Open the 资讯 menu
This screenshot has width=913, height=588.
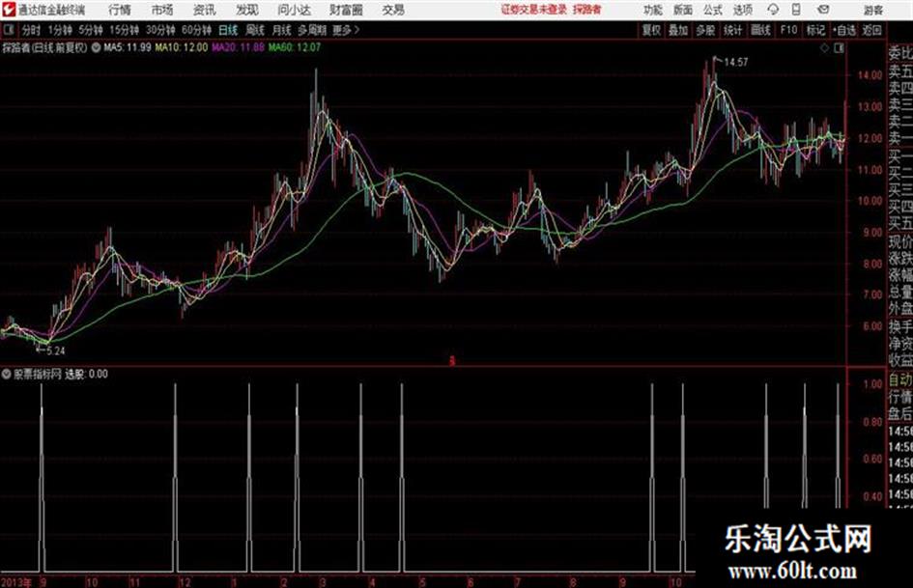click(x=205, y=10)
